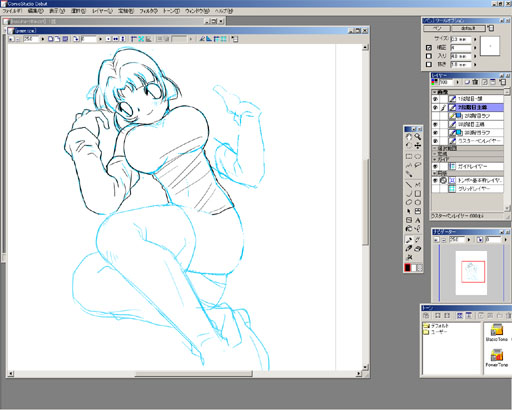512x410 pixels.
Task: Toggle the 入り checkbox in Tool Options
Action: (x=429, y=56)
